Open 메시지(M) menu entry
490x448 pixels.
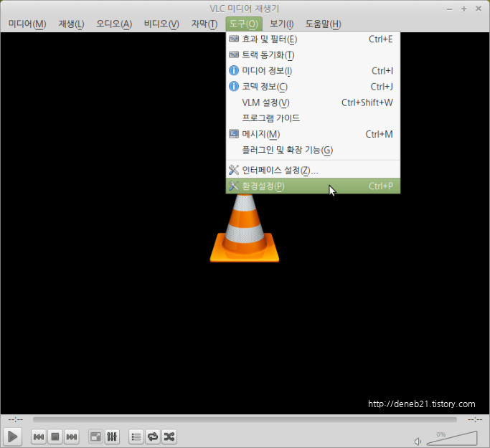pos(313,134)
